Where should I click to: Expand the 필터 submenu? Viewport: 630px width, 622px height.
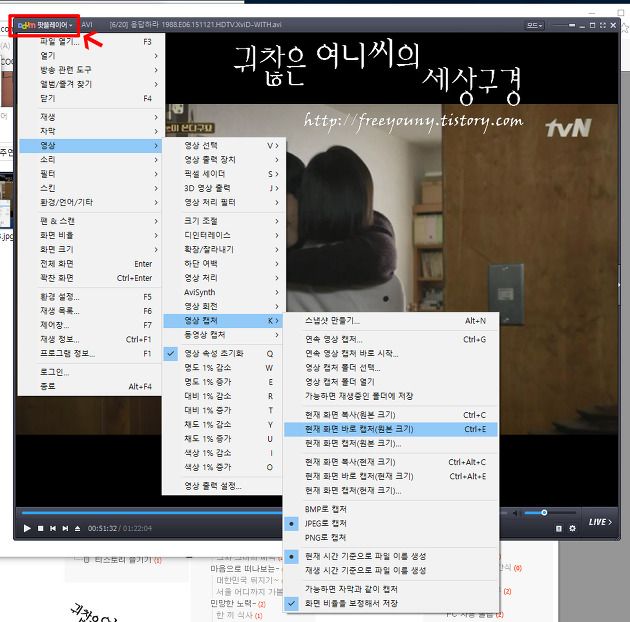tap(91, 174)
